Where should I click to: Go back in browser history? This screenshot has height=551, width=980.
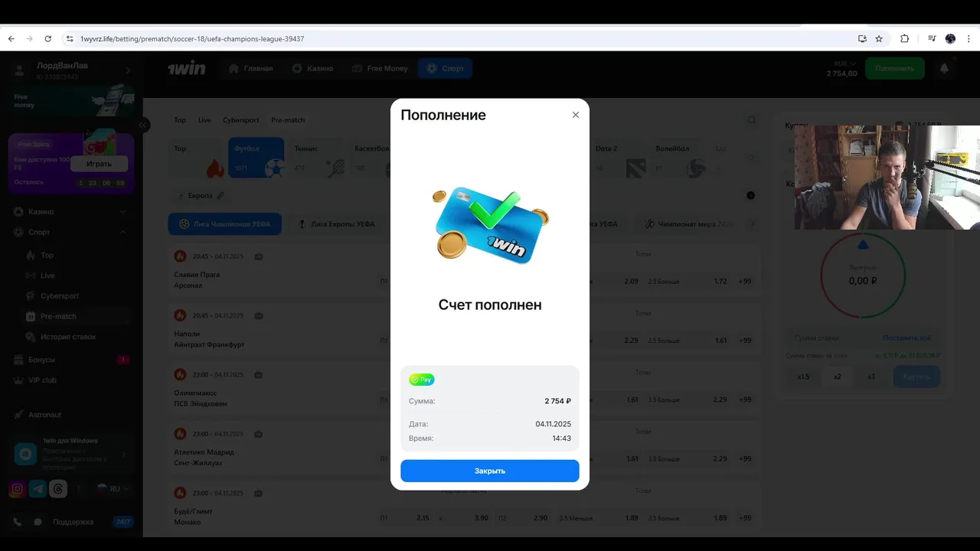coord(11,38)
